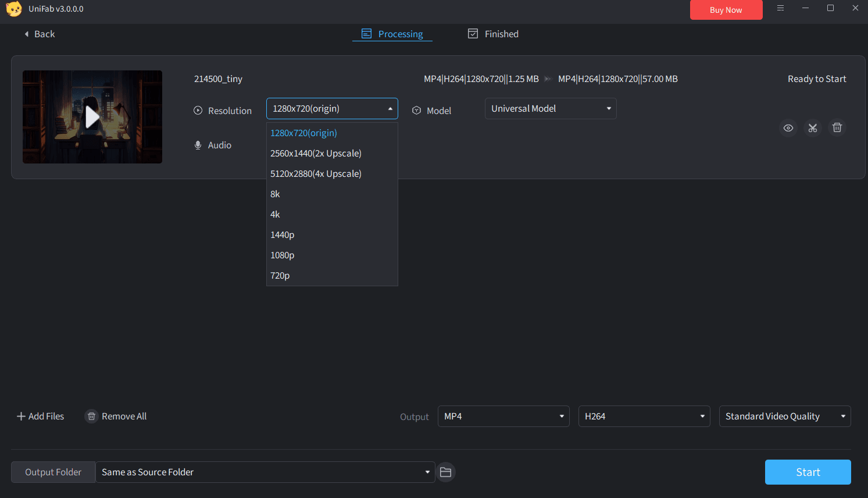The width and height of the screenshot is (868, 498).
Task: Browse output folder with folder icon
Action: pyautogui.click(x=445, y=472)
